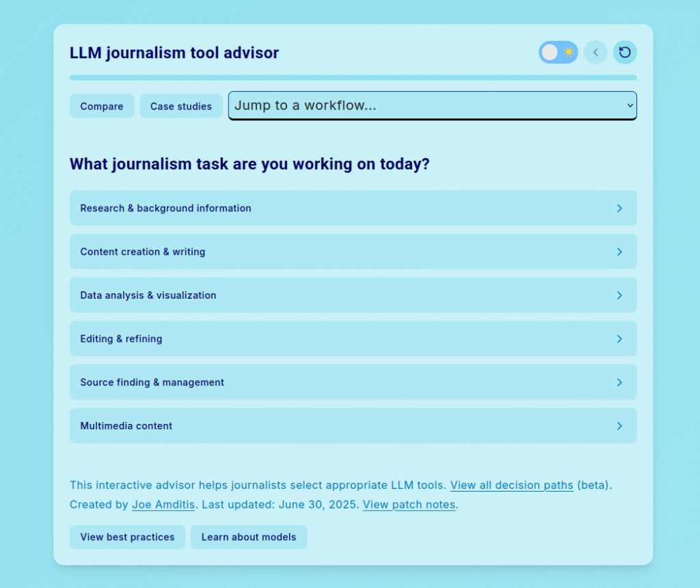The image size is (700, 588).
Task: Click the restart circular arrow icon
Action: [625, 53]
